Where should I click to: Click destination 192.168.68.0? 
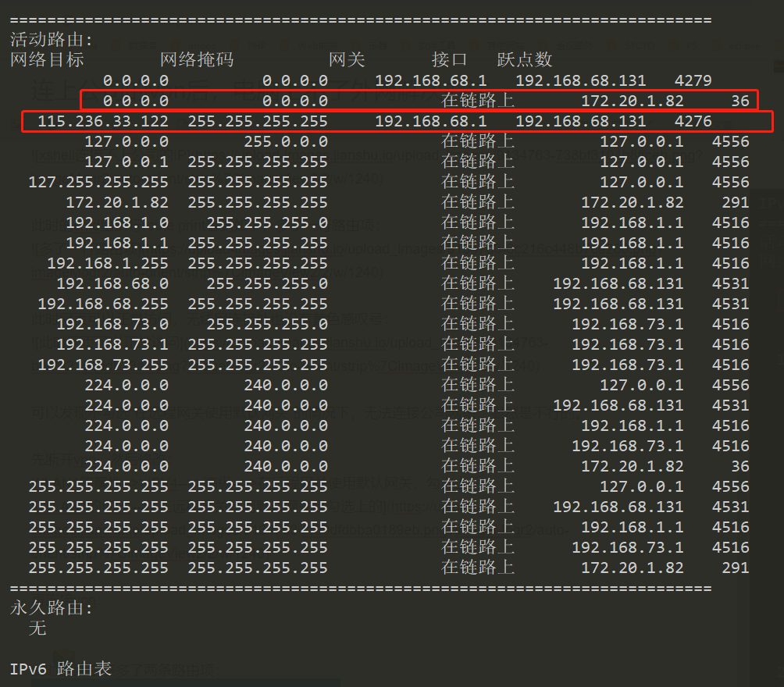(x=112, y=283)
